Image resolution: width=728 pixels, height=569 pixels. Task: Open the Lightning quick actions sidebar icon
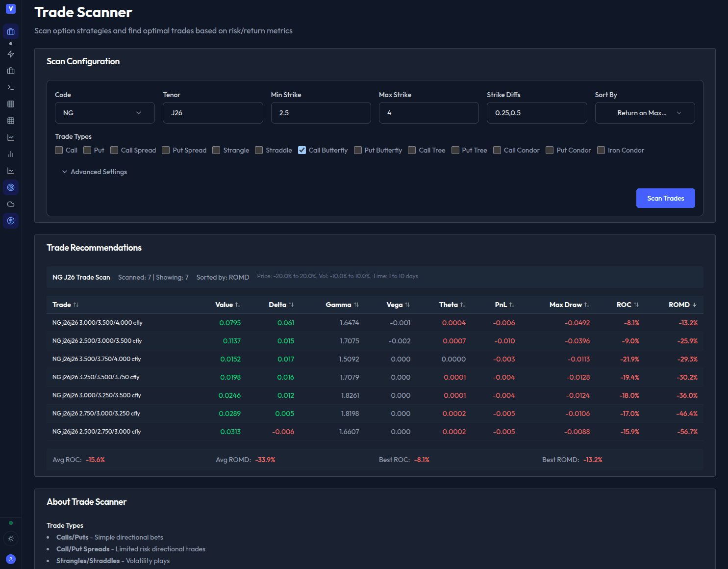(11, 54)
